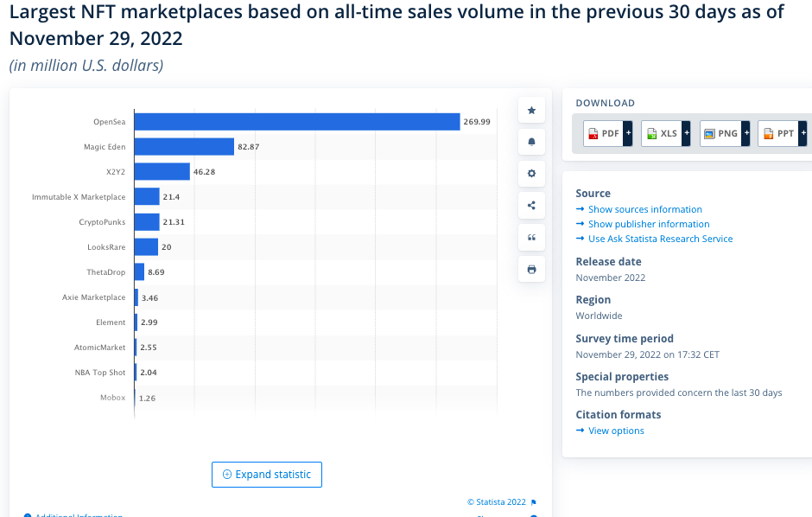Image resolution: width=812 pixels, height=517 pixels.
Task: Click the AtomicMarket axis label
Action: pyautogui.click(x=99, y=348)
